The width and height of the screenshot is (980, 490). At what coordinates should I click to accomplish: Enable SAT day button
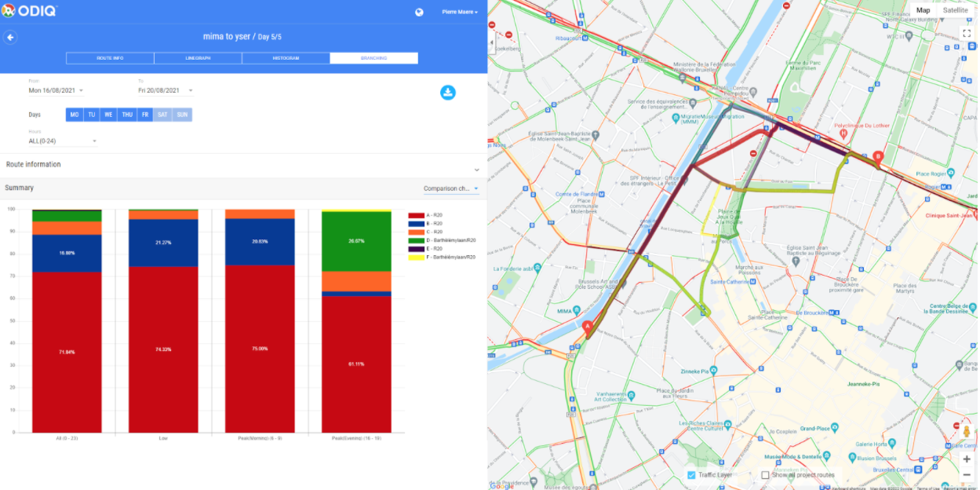point(163,115)
